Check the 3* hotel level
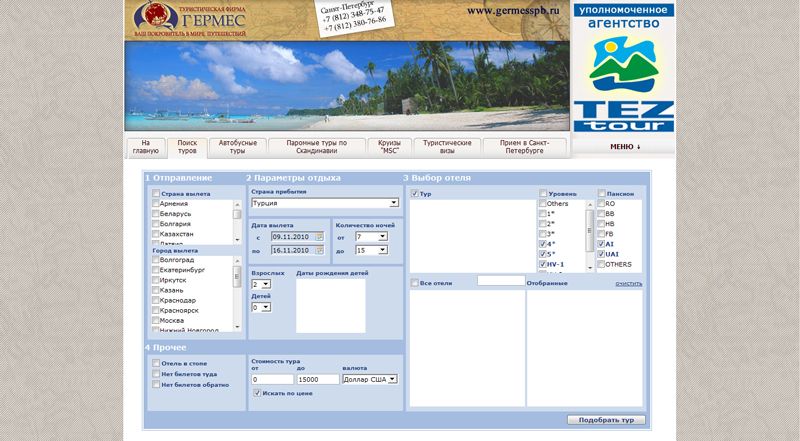The width and height of the screenshot is (800, 441). 543,234
